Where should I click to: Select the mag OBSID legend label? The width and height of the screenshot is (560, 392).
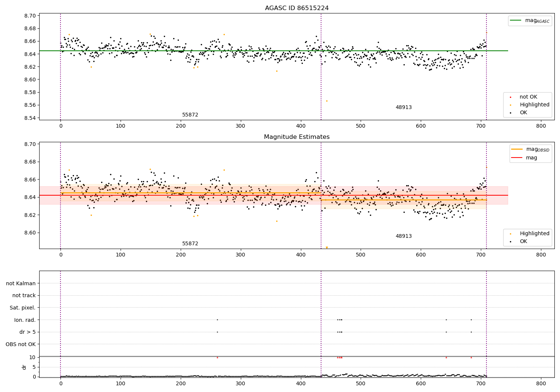point(538,150)
